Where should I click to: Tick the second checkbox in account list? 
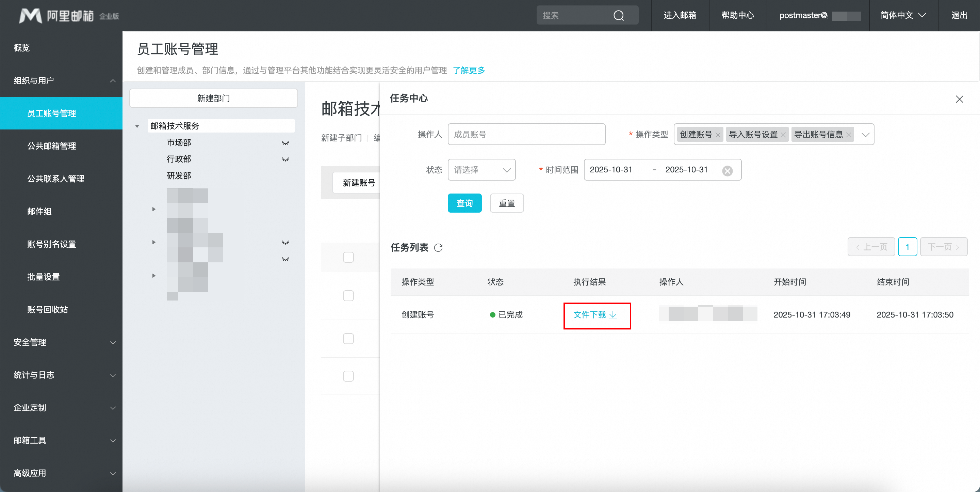(x=348, y=296)
